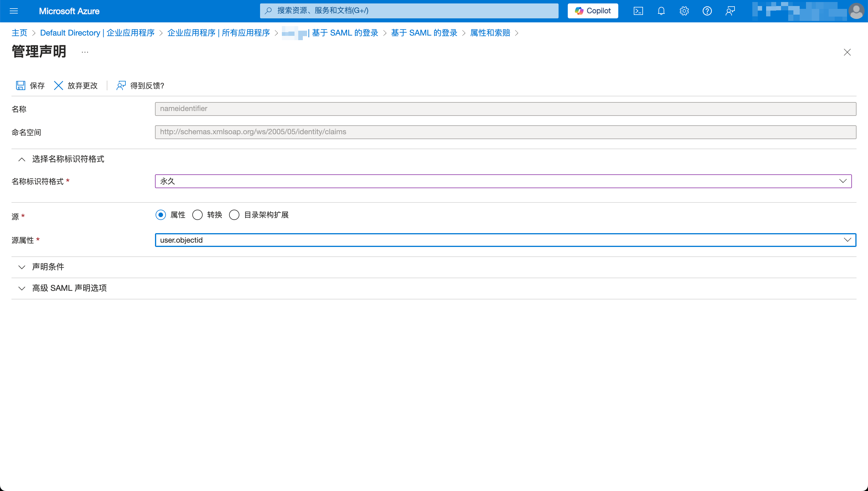This screenshot has width=868, height=491.
Task: Click inside the Azure search bar
Action: coord(408,10)
